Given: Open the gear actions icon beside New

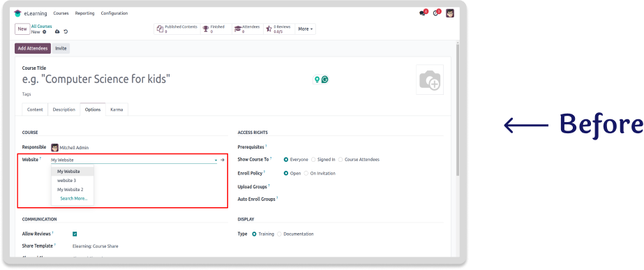Looking at the screenshot, I should coord(45,31).
